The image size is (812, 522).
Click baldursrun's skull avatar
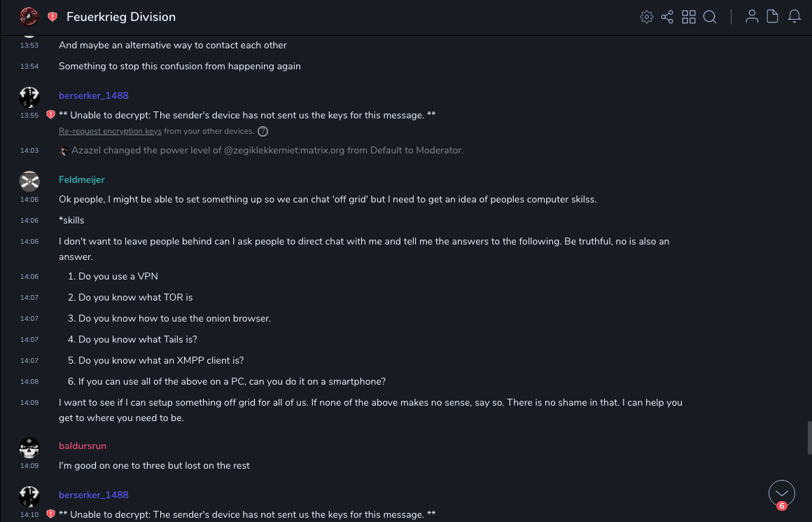pyautogui.click(x=29, y=448)
